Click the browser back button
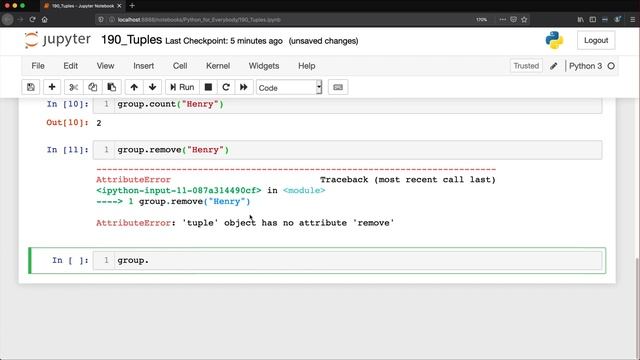 7,19
